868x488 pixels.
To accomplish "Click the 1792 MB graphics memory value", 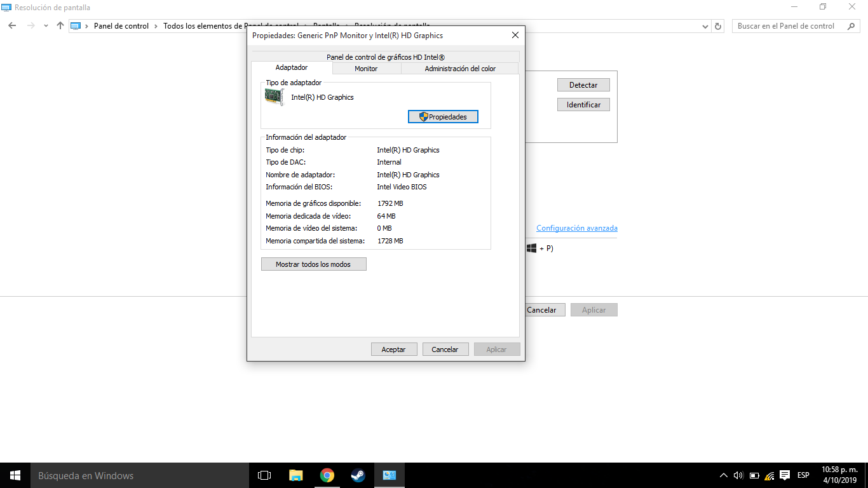I will 390,204.
